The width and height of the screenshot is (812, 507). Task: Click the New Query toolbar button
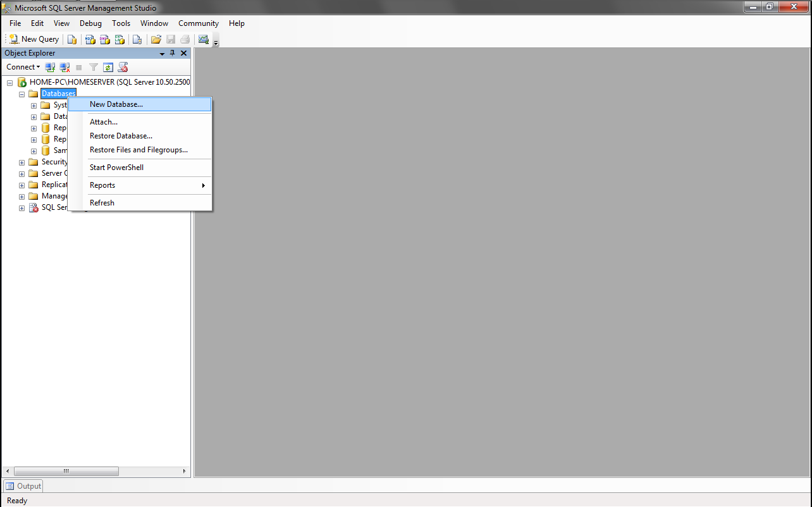tap(34, 39)
